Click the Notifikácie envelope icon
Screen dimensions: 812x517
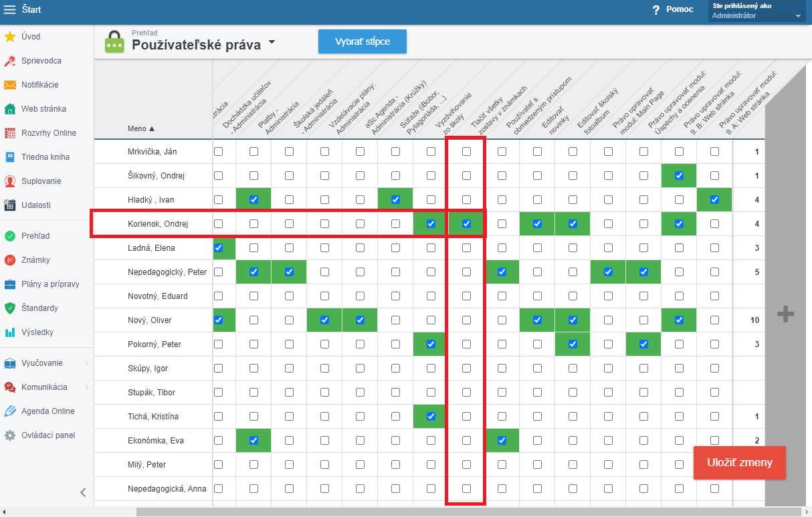point(10,85)
